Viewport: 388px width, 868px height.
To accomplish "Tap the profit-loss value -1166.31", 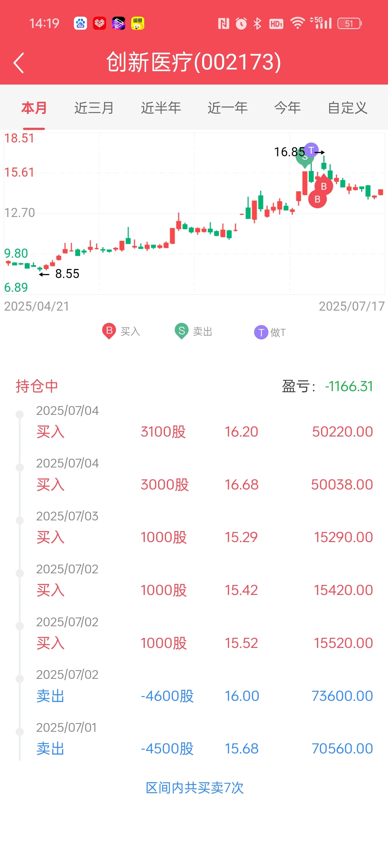I will tap(349, 386).
